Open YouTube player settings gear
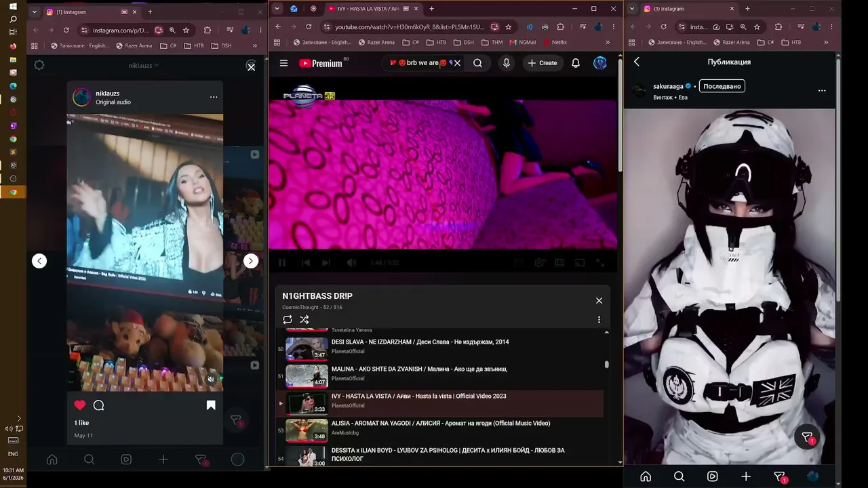868x488 pixels. (540, 263)
